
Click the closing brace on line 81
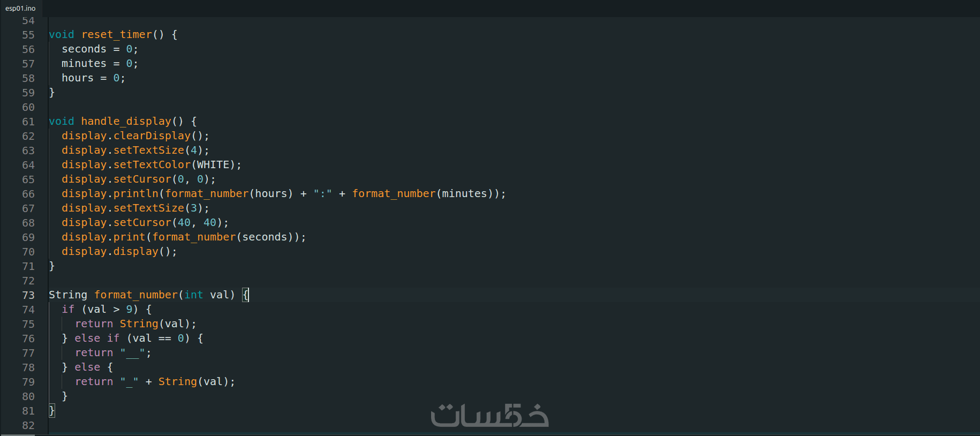click(x=52, y=411)
